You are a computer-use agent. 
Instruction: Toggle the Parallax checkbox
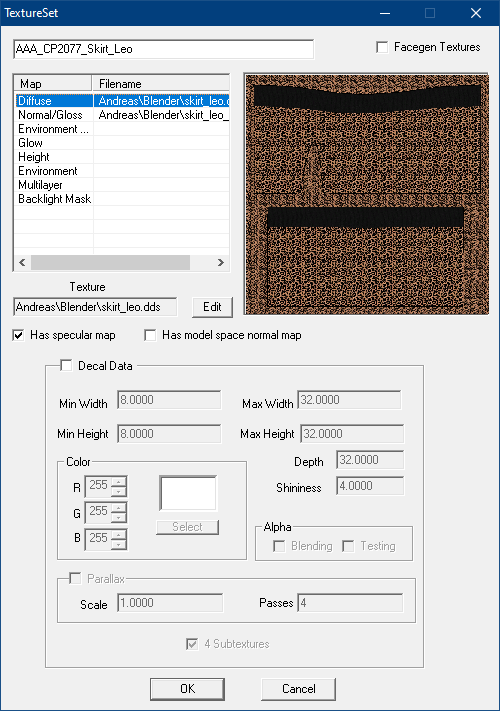click(75, 579)
